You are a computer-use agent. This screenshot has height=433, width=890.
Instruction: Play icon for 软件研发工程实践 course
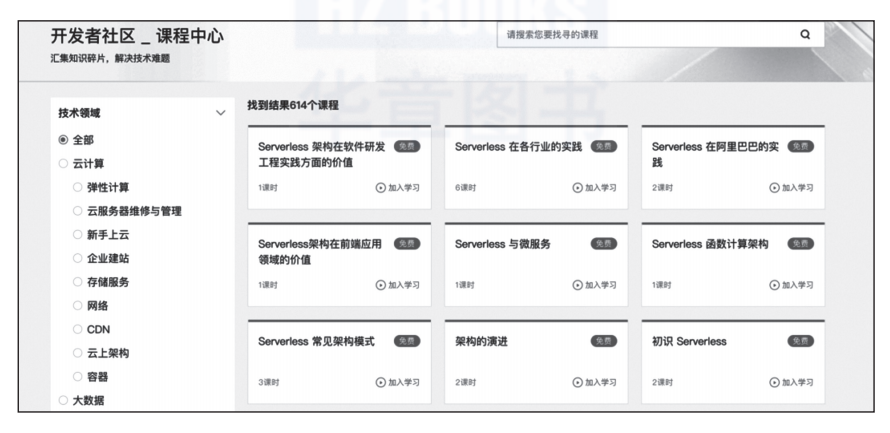pyautogui.click(x=381, y=188)
